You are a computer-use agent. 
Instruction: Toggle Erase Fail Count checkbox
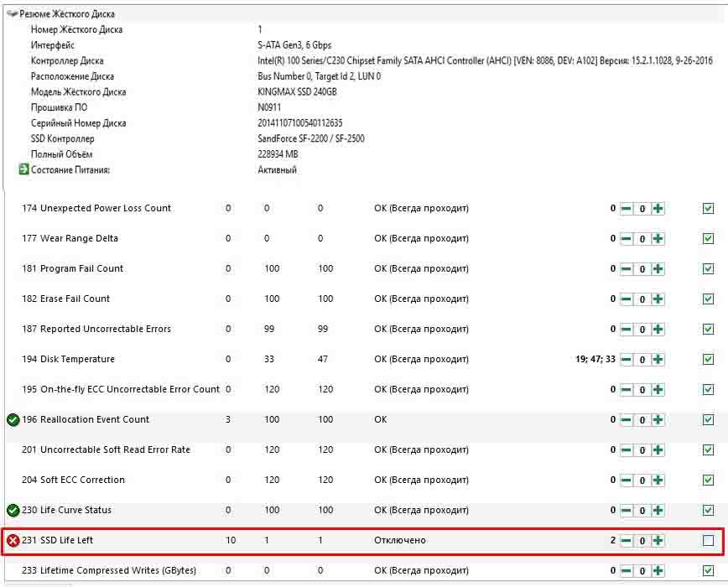tap(708, 299)
